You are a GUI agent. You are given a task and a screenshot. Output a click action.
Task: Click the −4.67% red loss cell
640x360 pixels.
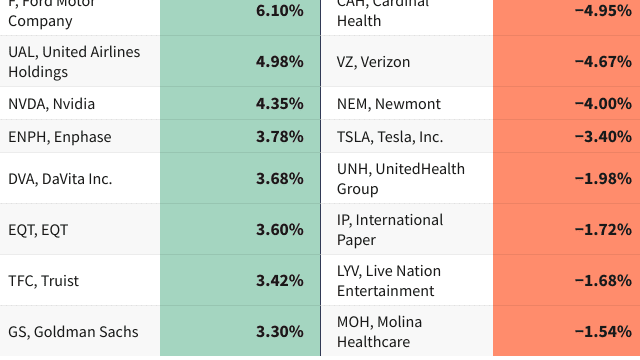click(x=567, y=61)
